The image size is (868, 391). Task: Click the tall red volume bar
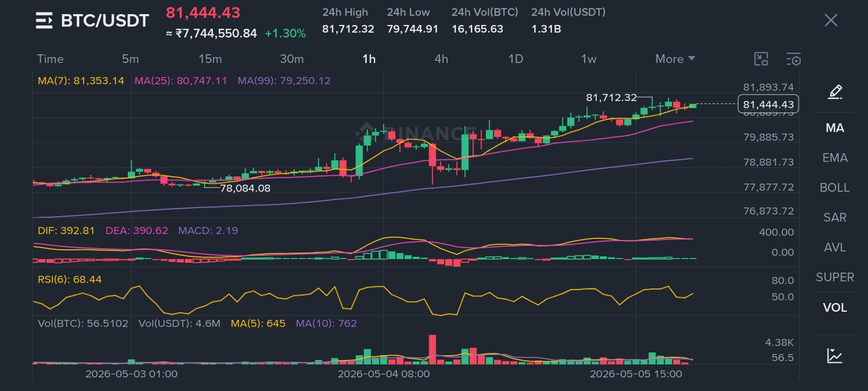[x=432, y=349]
